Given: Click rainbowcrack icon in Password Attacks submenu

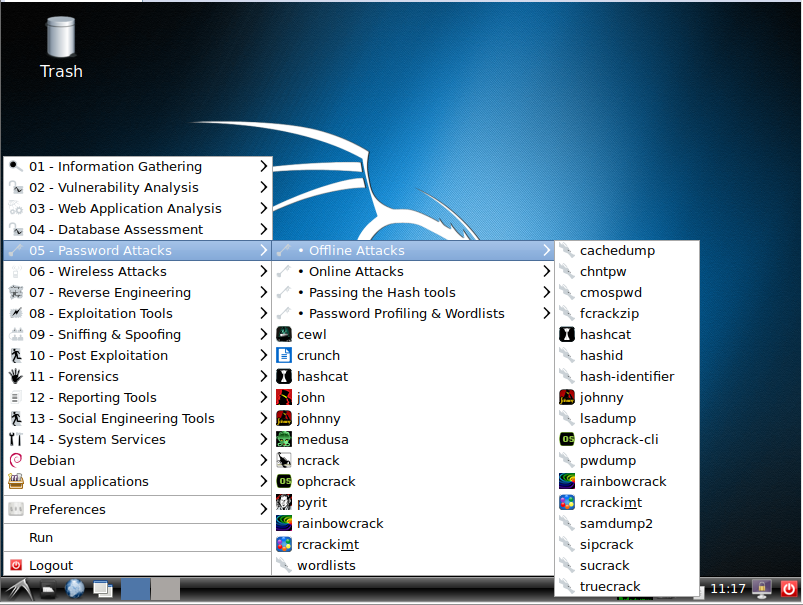Looking at the screenshot, I should (284, 524).
